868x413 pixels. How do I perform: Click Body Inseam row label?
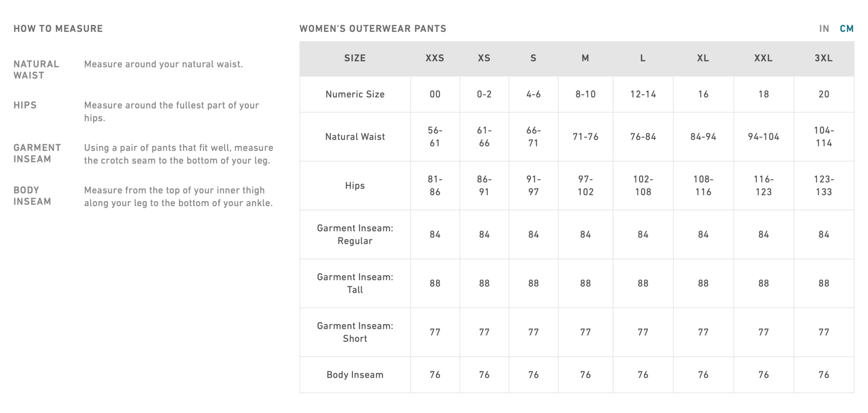click(355, 375)
